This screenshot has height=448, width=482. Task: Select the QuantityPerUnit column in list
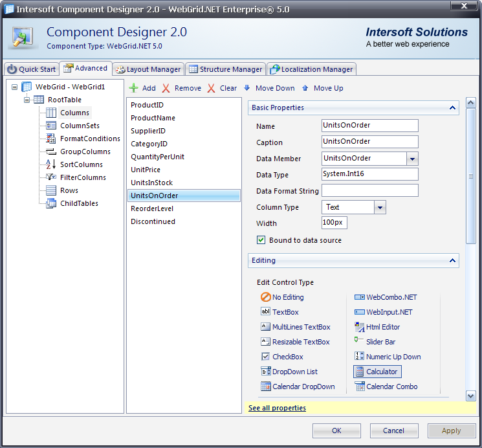pos(184,157)
